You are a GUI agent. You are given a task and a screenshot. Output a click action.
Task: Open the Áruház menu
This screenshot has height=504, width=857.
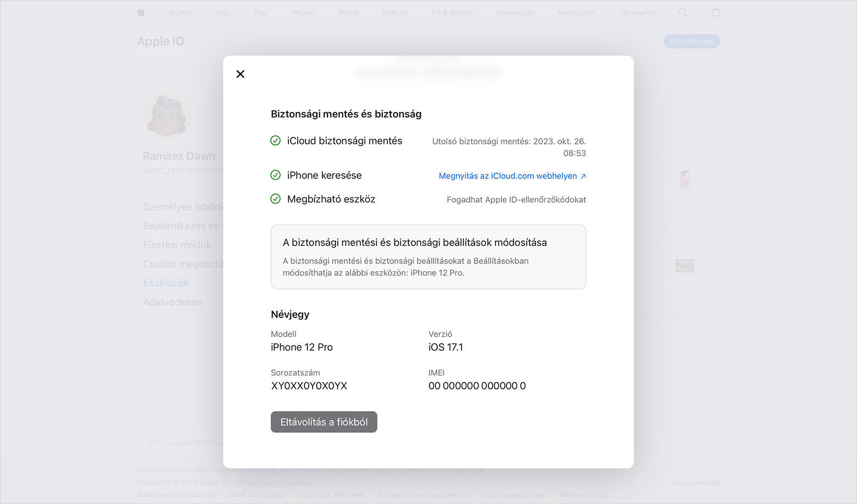pos(180,13)
